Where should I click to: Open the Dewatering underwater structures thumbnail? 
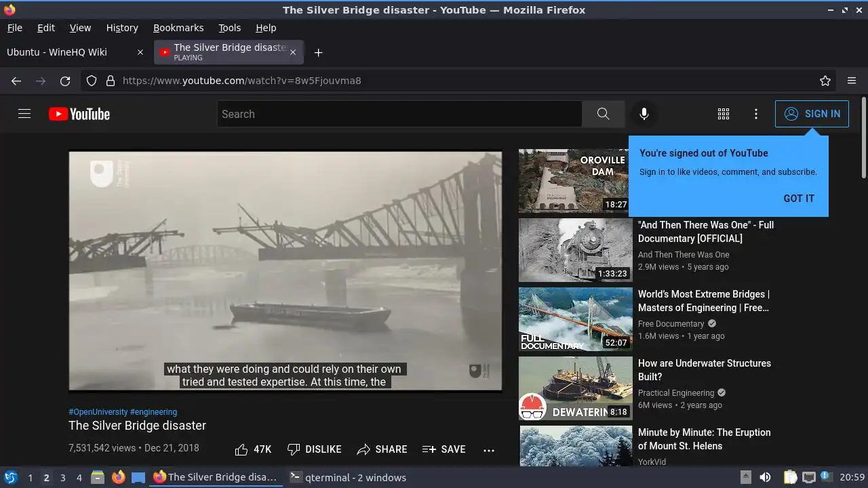point(576,388)
